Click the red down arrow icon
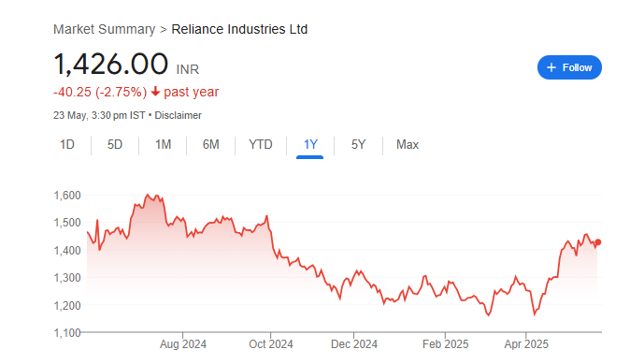This screenshot has width=644, height=364. click(155, 92)
